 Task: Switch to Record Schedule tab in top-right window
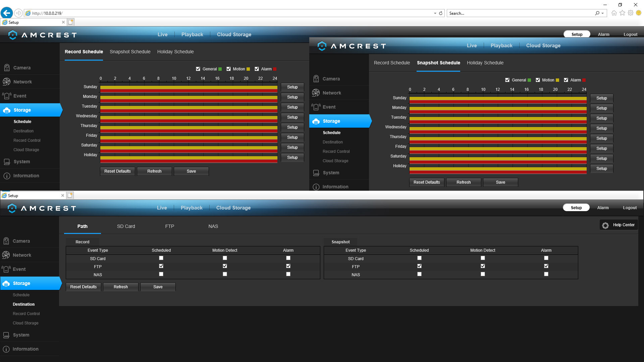pos(392,63)
